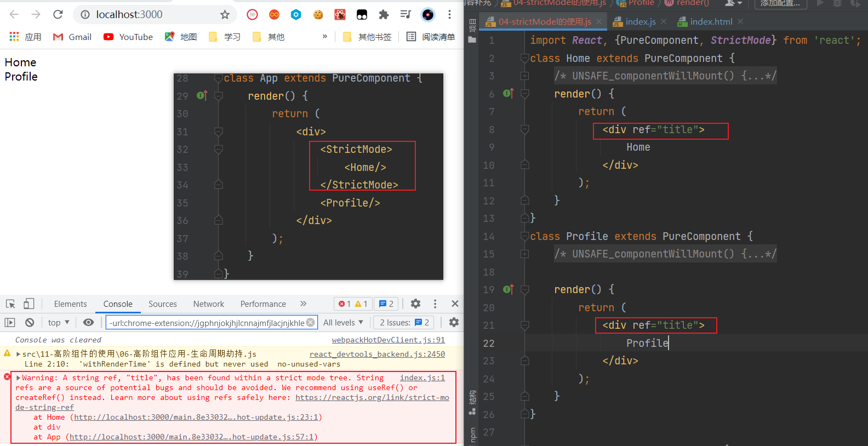Open the Chrome media control icon

click(x=406, y=15)
